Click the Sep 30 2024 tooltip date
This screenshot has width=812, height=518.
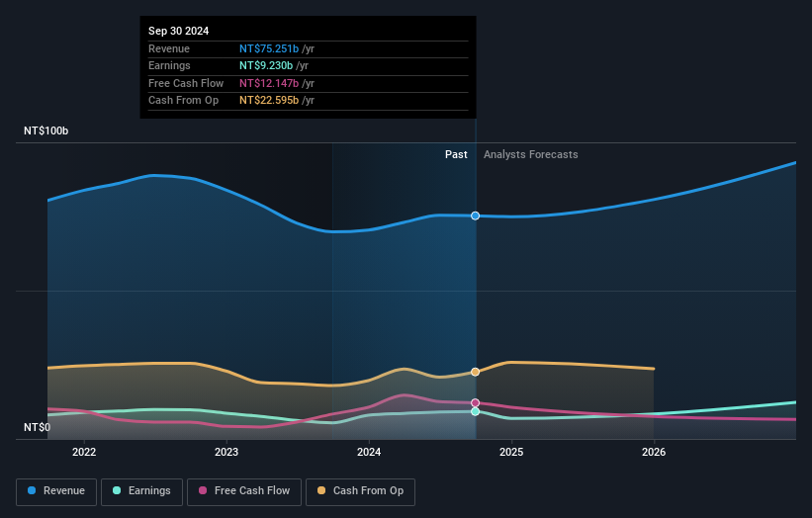(x=179, y=31)
